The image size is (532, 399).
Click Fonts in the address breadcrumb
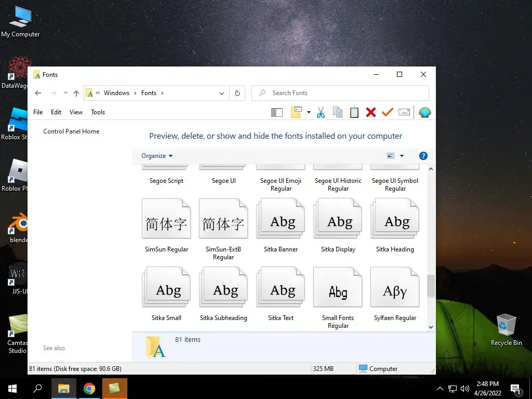149,93
